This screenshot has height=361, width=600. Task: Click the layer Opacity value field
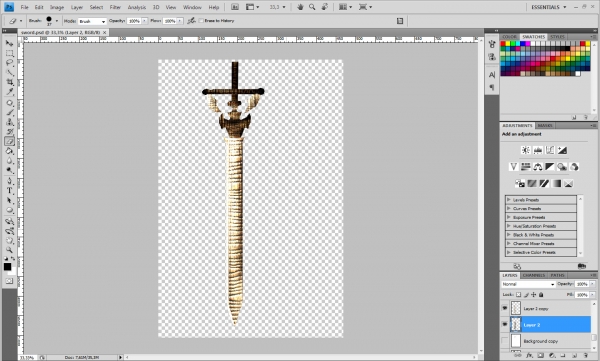pos(582,284)
